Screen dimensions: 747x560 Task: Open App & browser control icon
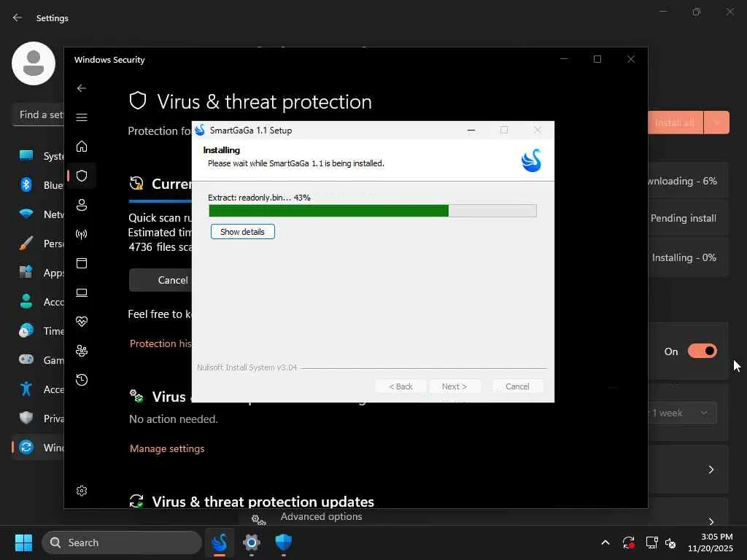click(x=82, y=263)
